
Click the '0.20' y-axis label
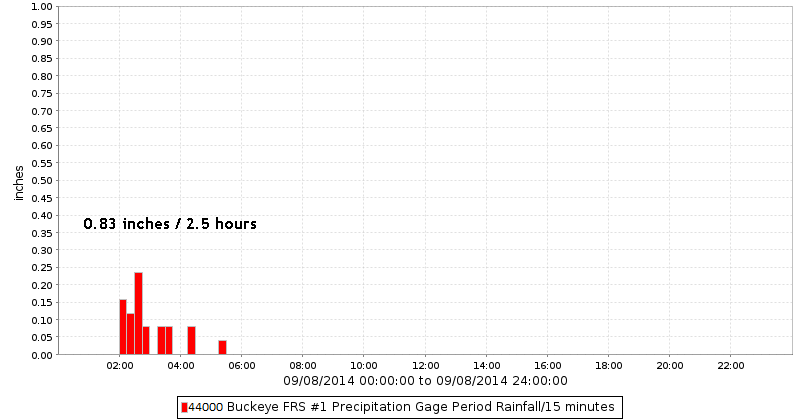pos(42,285)
